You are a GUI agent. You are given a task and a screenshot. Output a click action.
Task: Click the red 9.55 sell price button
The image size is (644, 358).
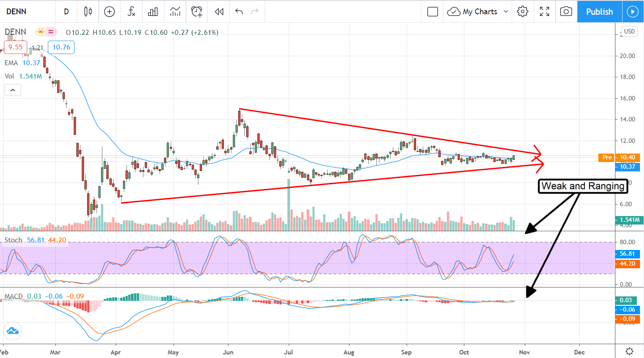coord(16,47)
